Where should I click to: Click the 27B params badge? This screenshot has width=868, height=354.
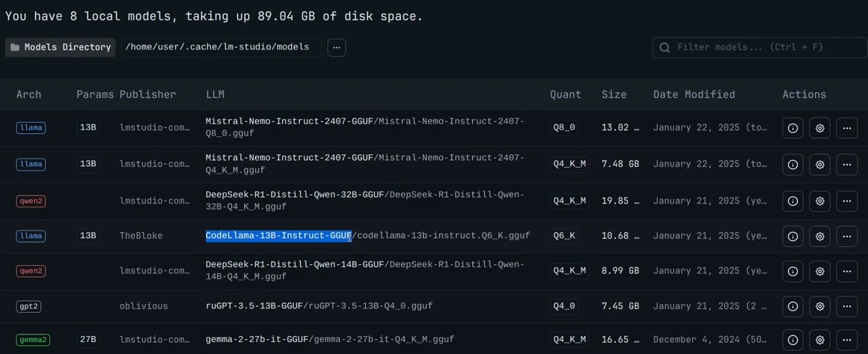pyautogui.click(x=88, y=340)
